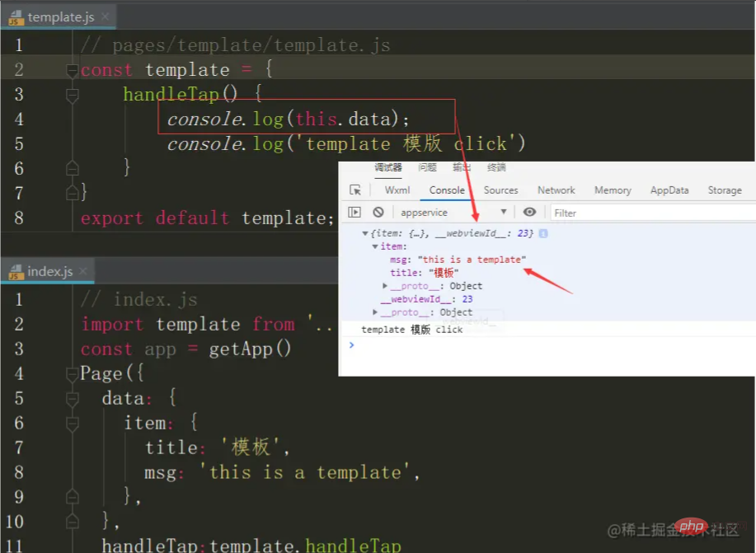Open the Wxml devtools tab
The image size is (756, 553).
pos(397,190)
